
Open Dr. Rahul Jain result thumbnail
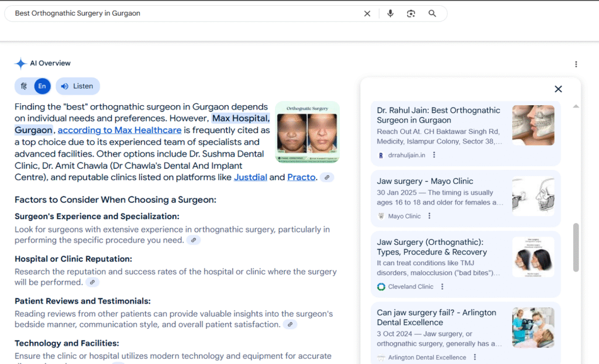coord(533,125)
